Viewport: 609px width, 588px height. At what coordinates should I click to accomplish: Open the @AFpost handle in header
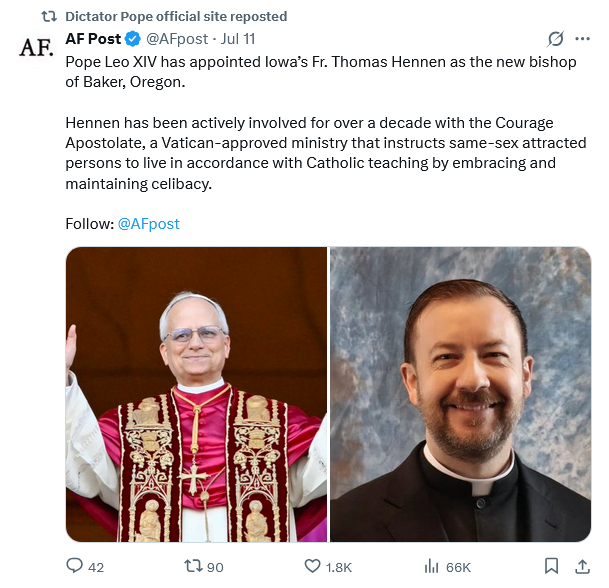[177, 39]
